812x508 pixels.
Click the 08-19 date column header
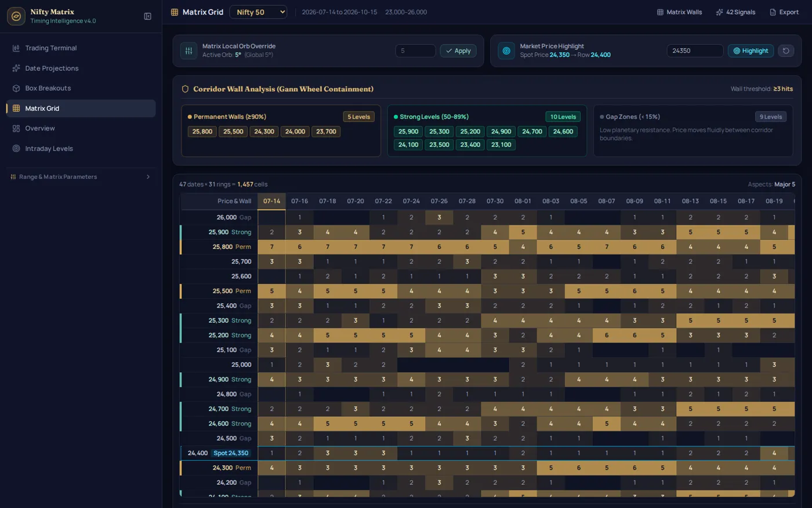774,201
